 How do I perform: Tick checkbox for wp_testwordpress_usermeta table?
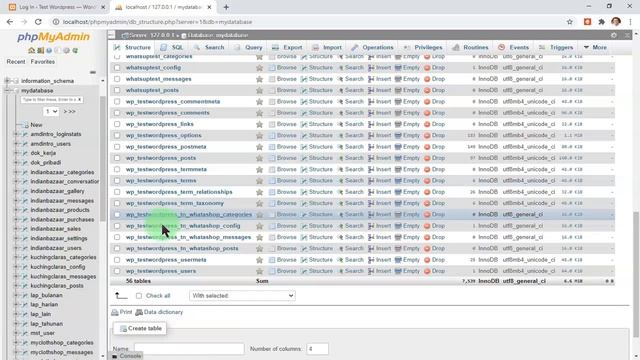(117, 260)
